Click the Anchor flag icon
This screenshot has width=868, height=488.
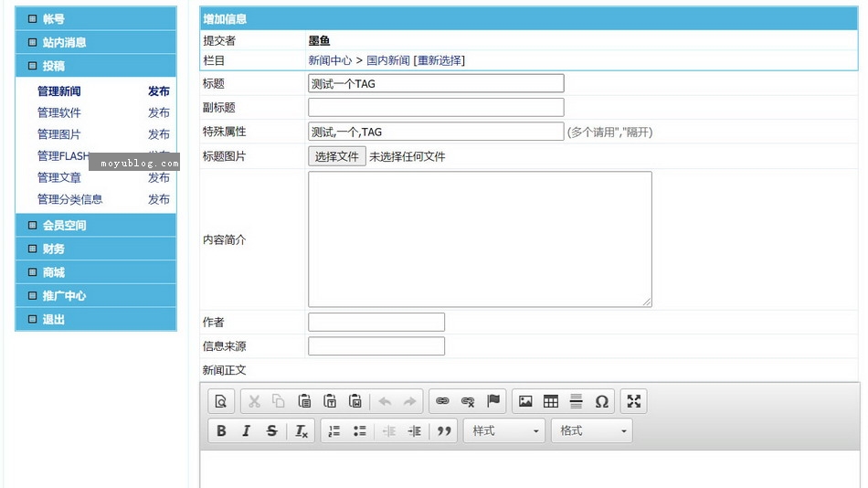(493, 401)
